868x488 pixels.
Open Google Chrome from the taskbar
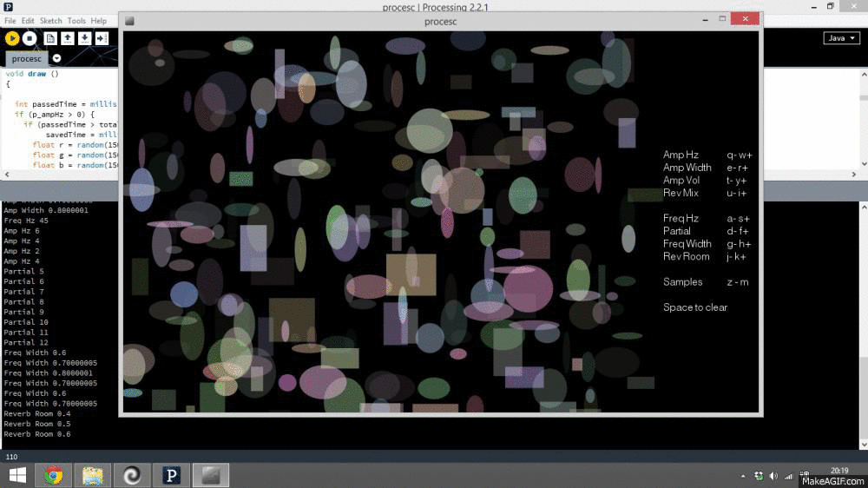53,475
